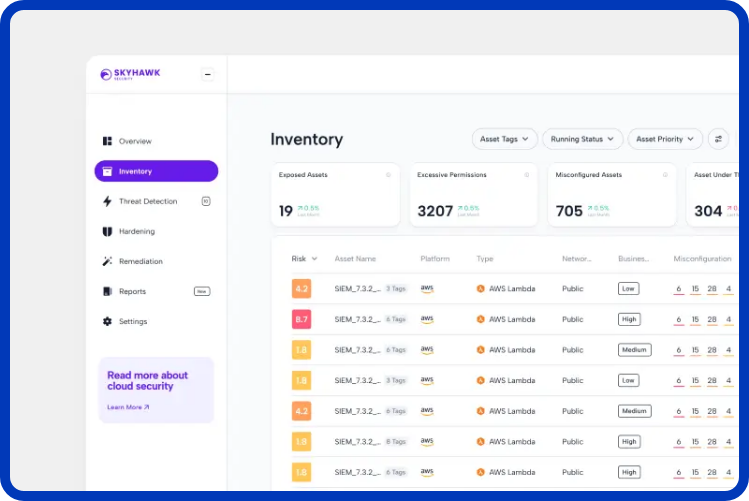Viewport: 749px width, 501px height.
Task: Click the AWS logo in the first row
Action: click(427, 289)
